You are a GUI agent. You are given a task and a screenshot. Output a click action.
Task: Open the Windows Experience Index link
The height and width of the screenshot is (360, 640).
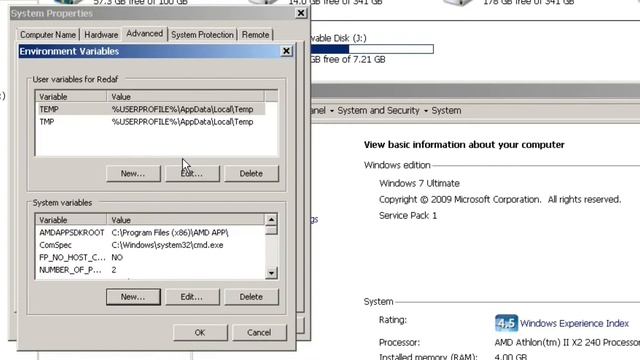pyautogui.click(x=574, y=323)
